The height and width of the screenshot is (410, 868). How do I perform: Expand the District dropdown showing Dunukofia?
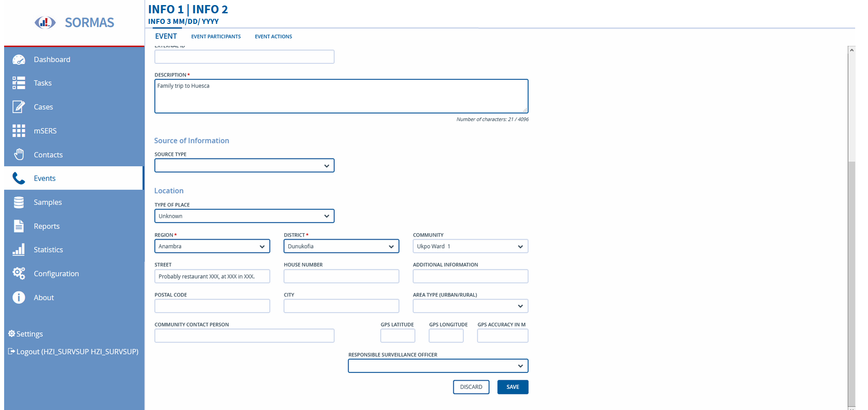click(341, 247)
